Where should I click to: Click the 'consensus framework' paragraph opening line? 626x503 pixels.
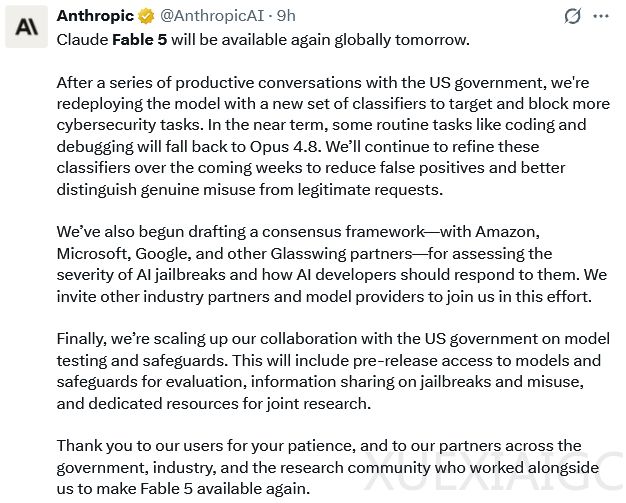[x=298, y=232]
